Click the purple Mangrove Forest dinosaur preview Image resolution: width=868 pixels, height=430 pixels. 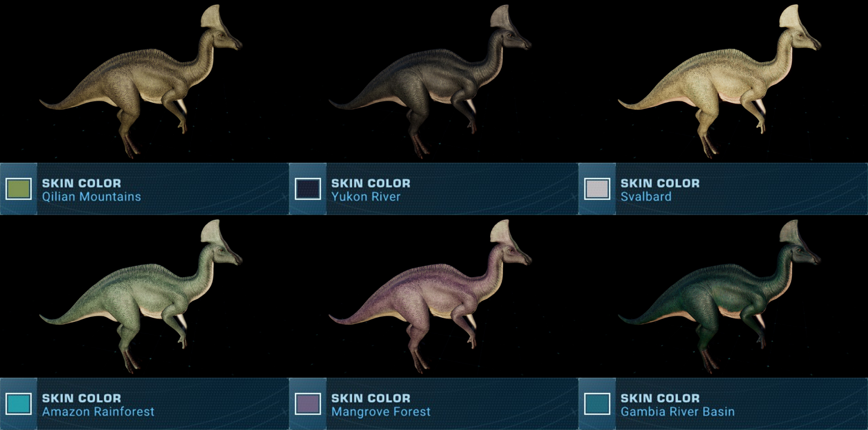pyautogui.click(x=430, y=296)
